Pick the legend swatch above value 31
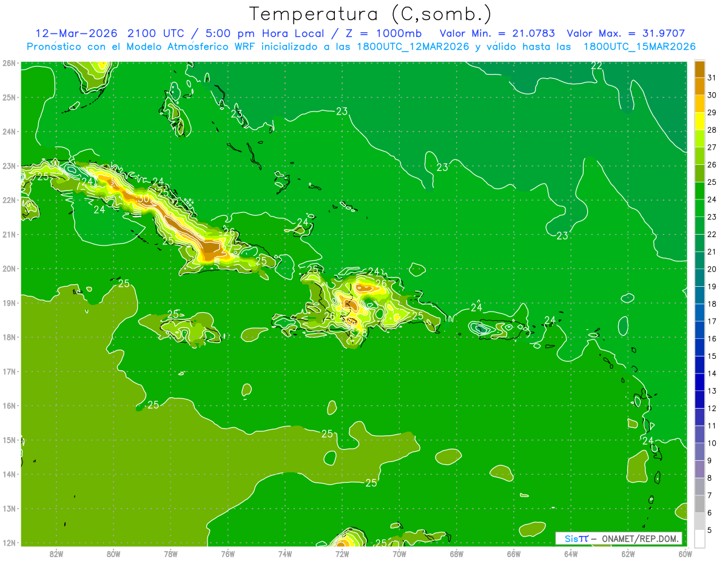 click(699, 69)
